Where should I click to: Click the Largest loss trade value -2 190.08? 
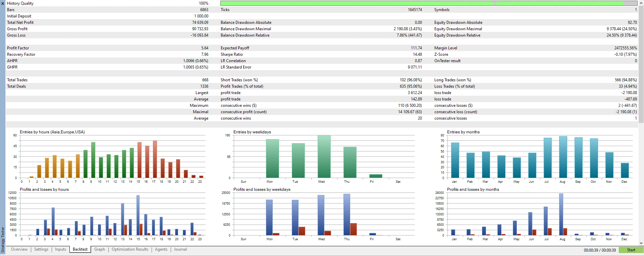[x=629, y=93]
